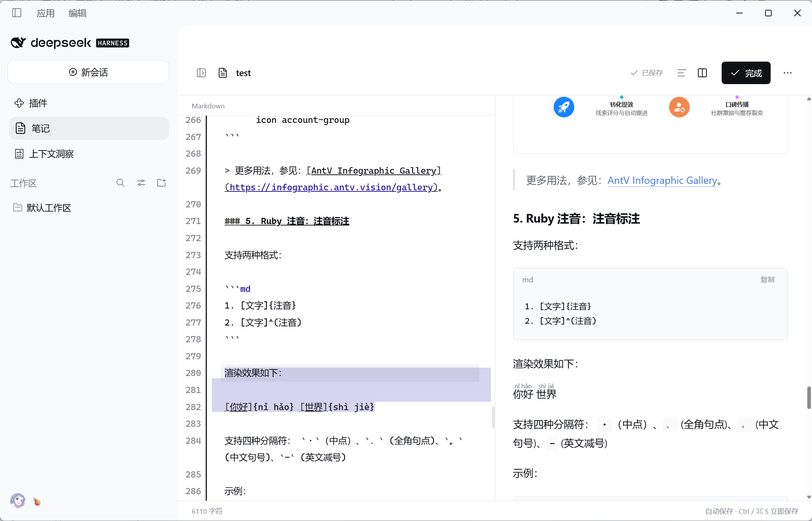The width and height of the screenshot is (812, 521).
Task: Open workspace filter settings sliders icon
Action: click(x=141, y=183)
